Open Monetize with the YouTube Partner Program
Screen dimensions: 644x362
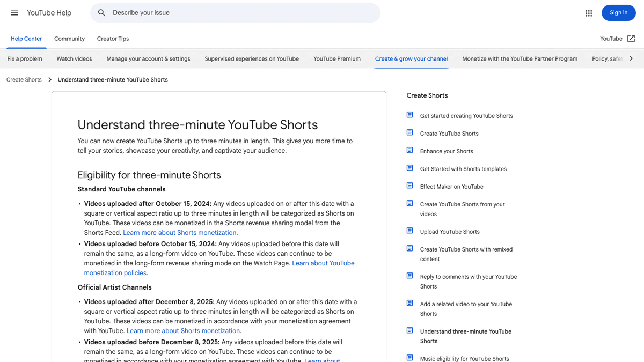pos(519,59)
